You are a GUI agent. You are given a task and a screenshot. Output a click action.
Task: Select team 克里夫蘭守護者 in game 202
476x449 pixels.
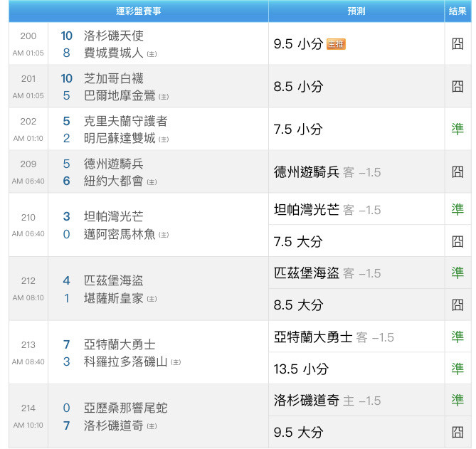[x=125, y=121]
